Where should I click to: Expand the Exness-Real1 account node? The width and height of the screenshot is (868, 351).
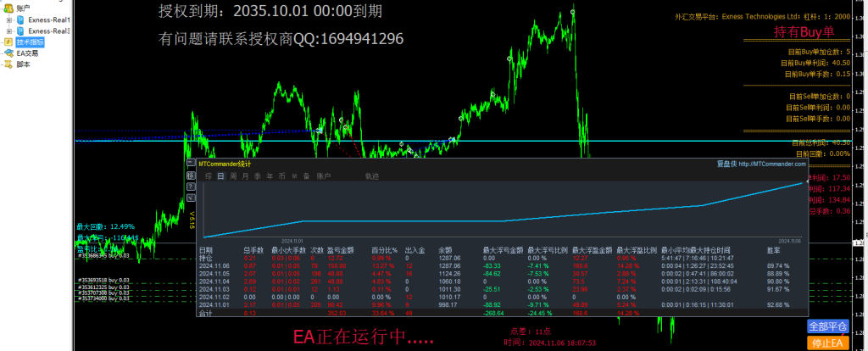[x=8, y=20]
